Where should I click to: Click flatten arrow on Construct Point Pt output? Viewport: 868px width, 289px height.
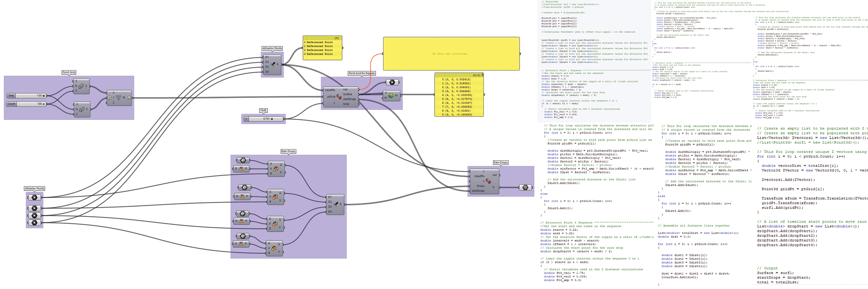coord(129,98)
